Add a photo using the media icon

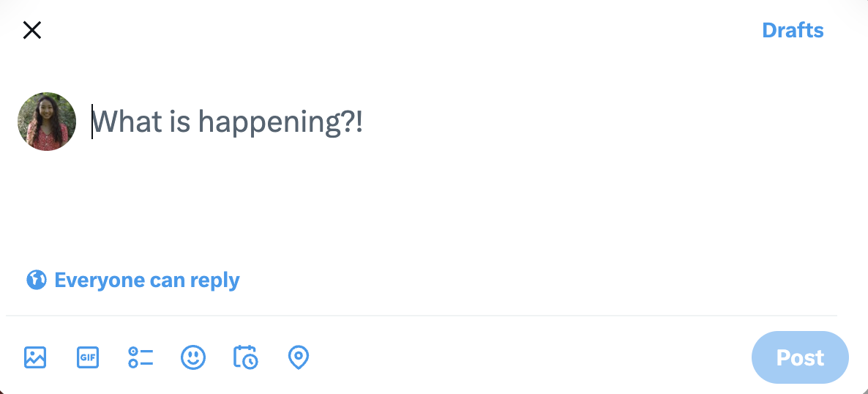point(35,357)
